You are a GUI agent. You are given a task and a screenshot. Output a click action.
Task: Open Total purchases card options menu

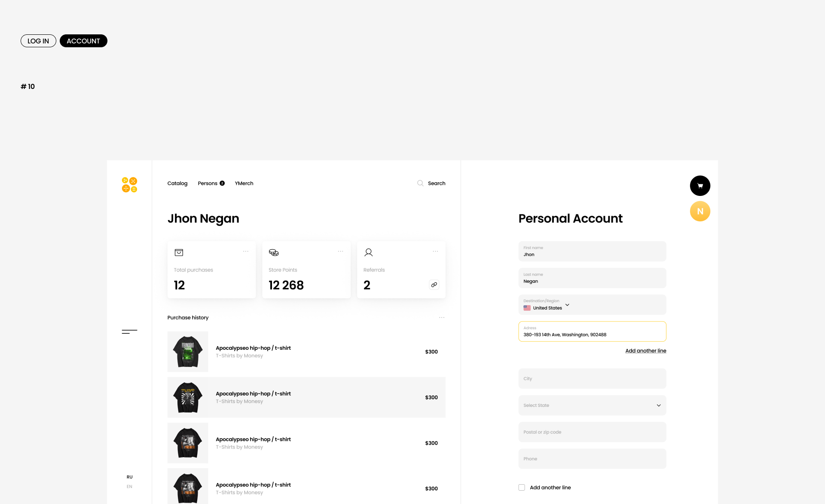[x=246, y=251]
